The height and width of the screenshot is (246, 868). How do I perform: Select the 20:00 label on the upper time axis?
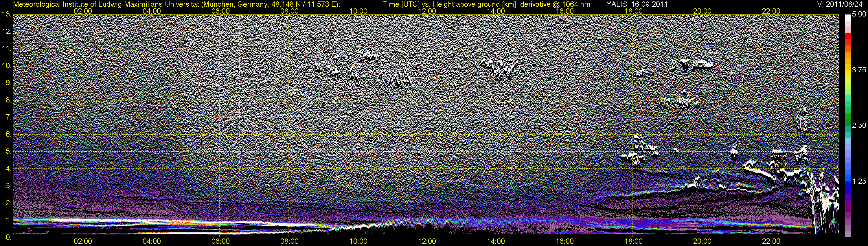[x=702, y=11]
